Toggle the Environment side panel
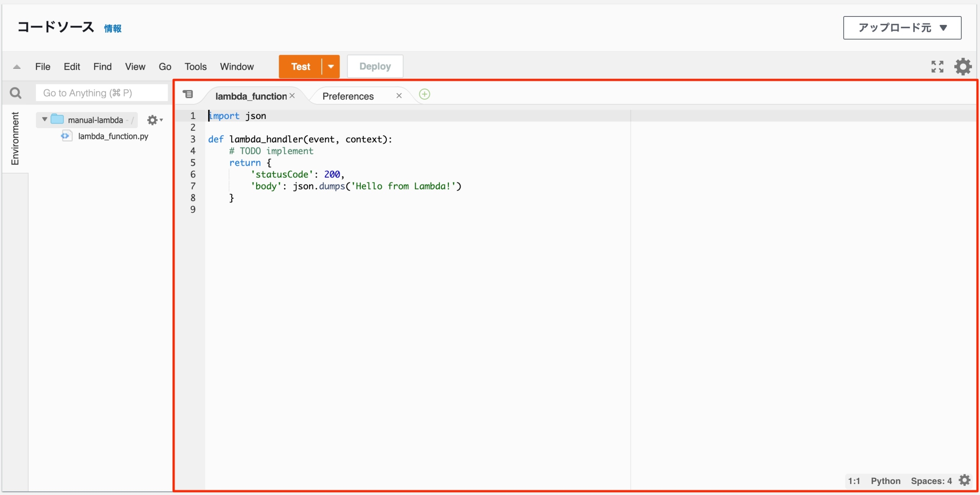This screenshot has width=980, height=495. pos(15,138)
